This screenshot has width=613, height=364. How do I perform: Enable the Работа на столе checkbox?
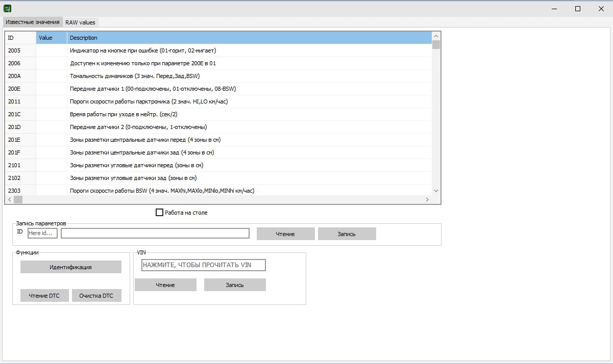tap(159, 213)
